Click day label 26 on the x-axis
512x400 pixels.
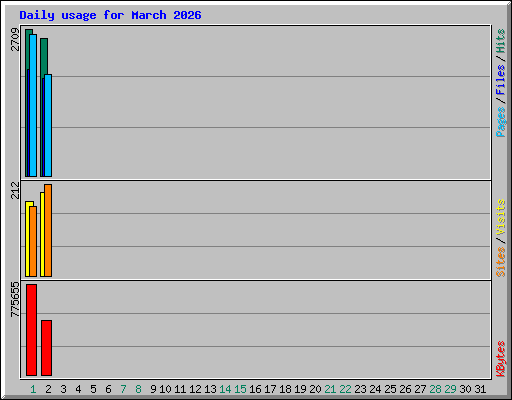pos(405,389)
